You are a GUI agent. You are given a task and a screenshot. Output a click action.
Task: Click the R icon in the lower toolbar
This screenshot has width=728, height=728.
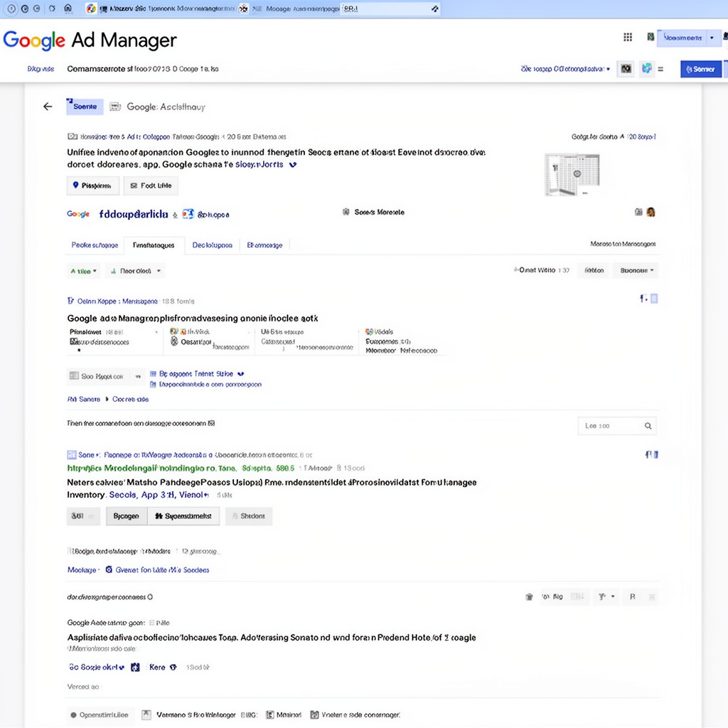point(632,596)
